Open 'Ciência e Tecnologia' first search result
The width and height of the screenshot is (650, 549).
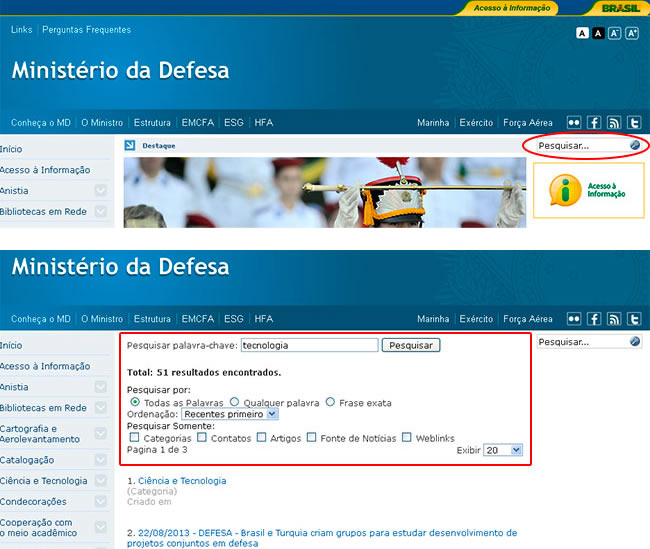tap(182, 481)
